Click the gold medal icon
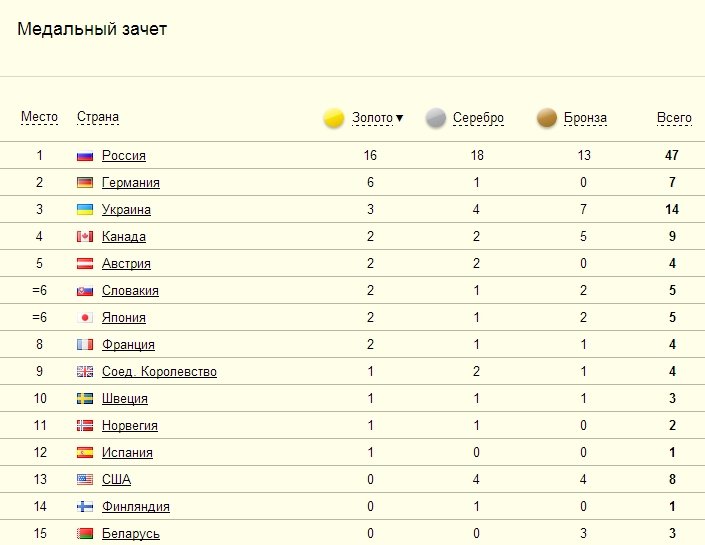 [334, 118]
